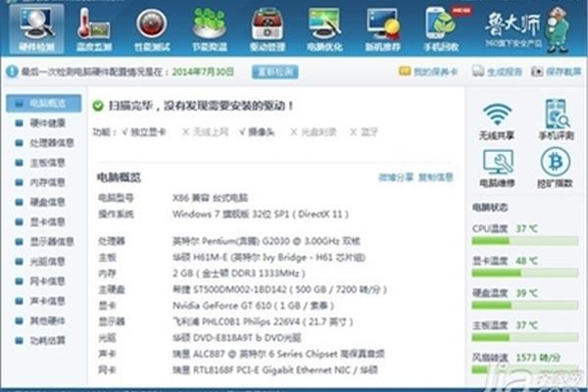Click the 重新检测 rescan button
This screenshot has height=392, width=588.
tap(274, 72)
